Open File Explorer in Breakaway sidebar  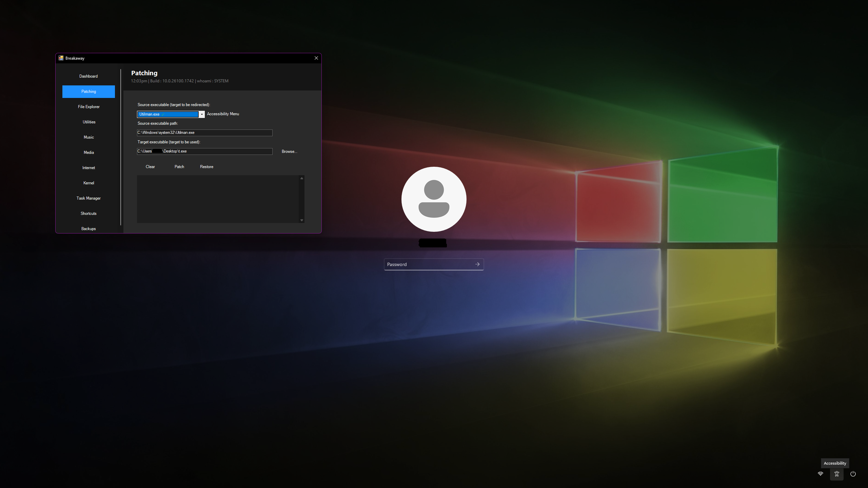[88, 107]
